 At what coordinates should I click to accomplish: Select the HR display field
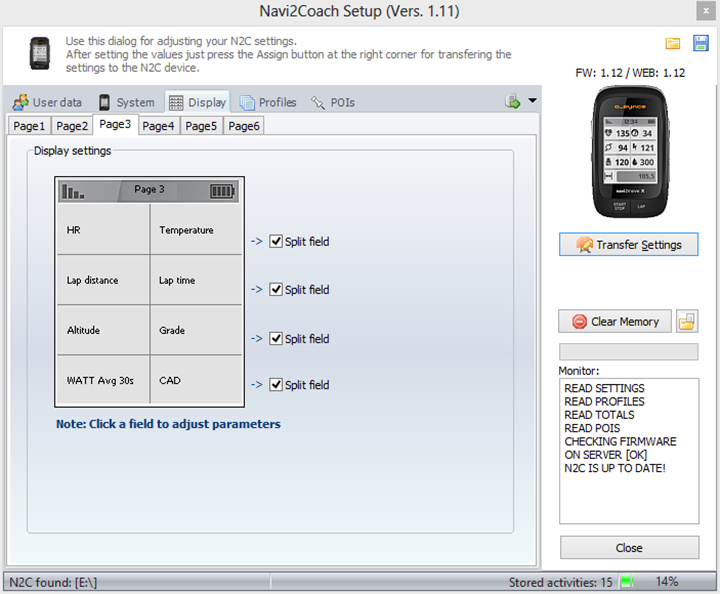pos(103,230)
